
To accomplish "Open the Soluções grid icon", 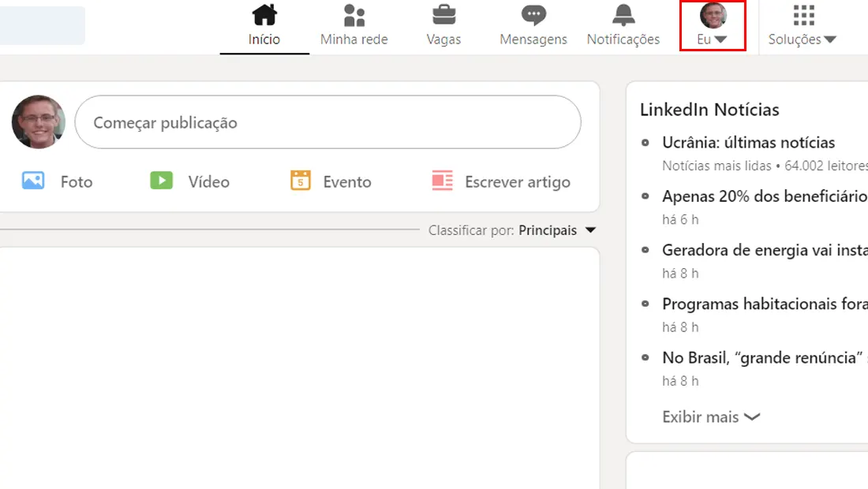I will tap(804, 16).
